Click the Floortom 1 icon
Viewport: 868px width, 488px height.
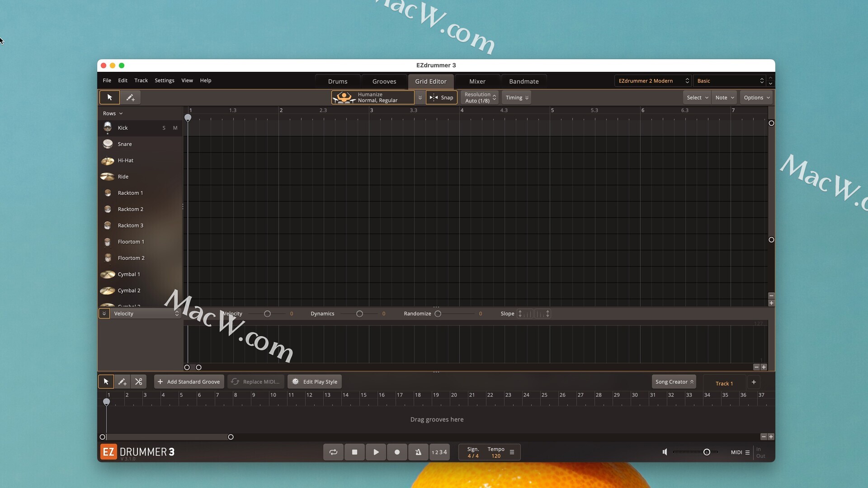coord(108,242)
